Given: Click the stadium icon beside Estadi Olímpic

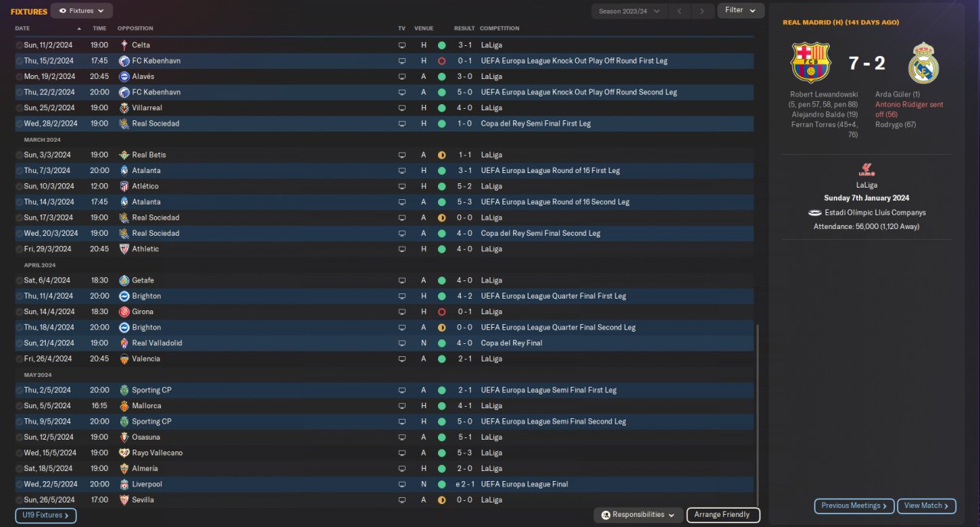Looking at the screenshot, I should 815,213.
